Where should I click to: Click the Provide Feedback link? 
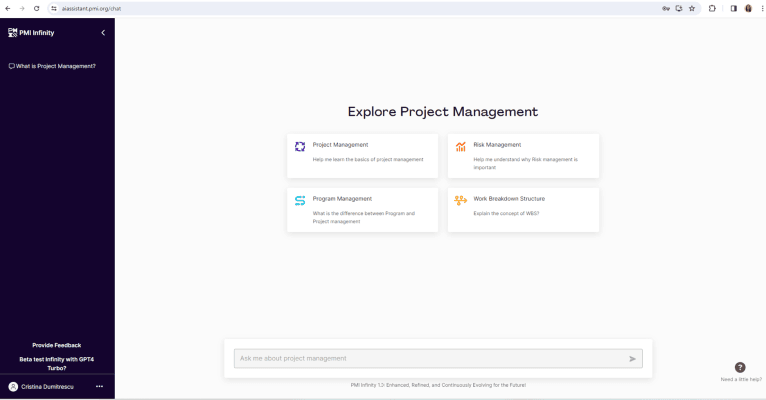[56, 345]
